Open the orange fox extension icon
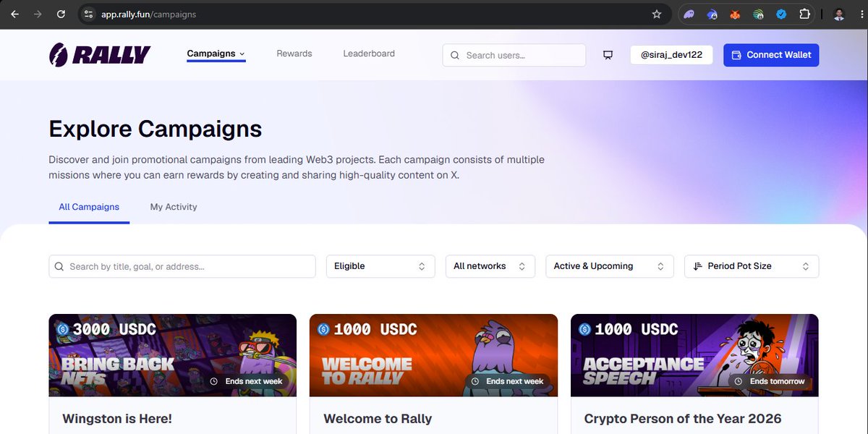Viewport: 868px width, 434px height. [x=735, y=14]
